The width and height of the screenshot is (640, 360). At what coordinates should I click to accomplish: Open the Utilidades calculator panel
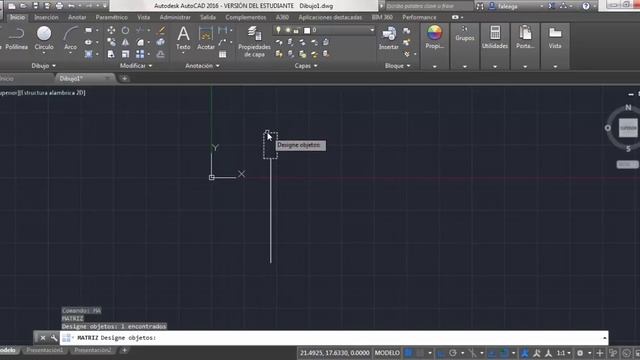[x=495, y=37]
